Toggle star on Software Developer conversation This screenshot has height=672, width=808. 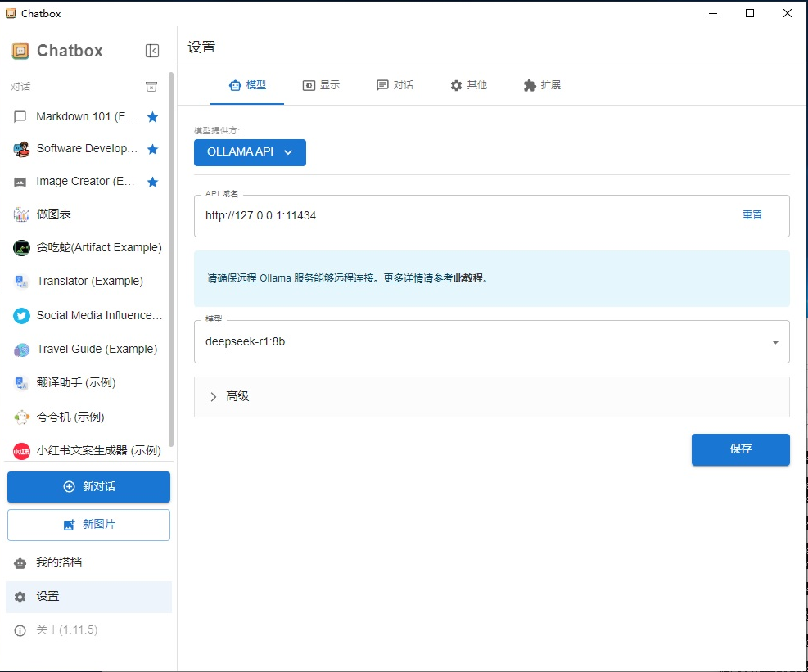coord(152,149)
